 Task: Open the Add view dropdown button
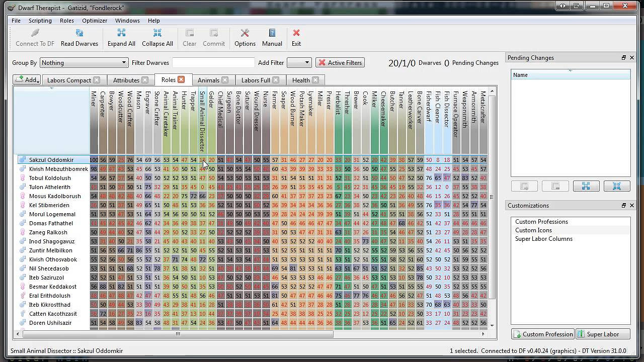click(27, 80)
